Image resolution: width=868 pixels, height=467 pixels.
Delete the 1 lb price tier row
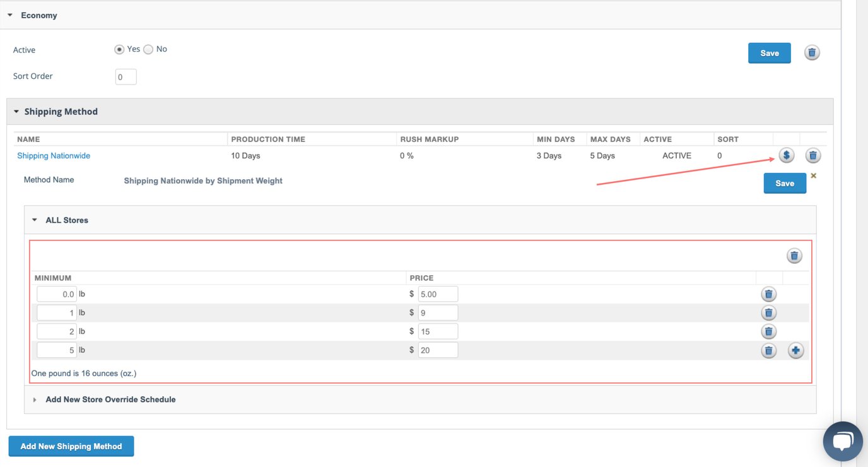pos(768,313)
